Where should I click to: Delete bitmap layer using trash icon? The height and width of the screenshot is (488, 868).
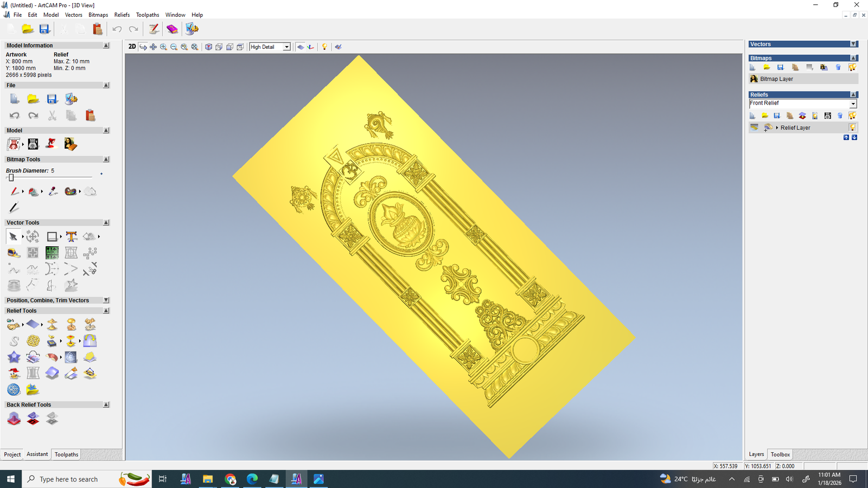838,67
